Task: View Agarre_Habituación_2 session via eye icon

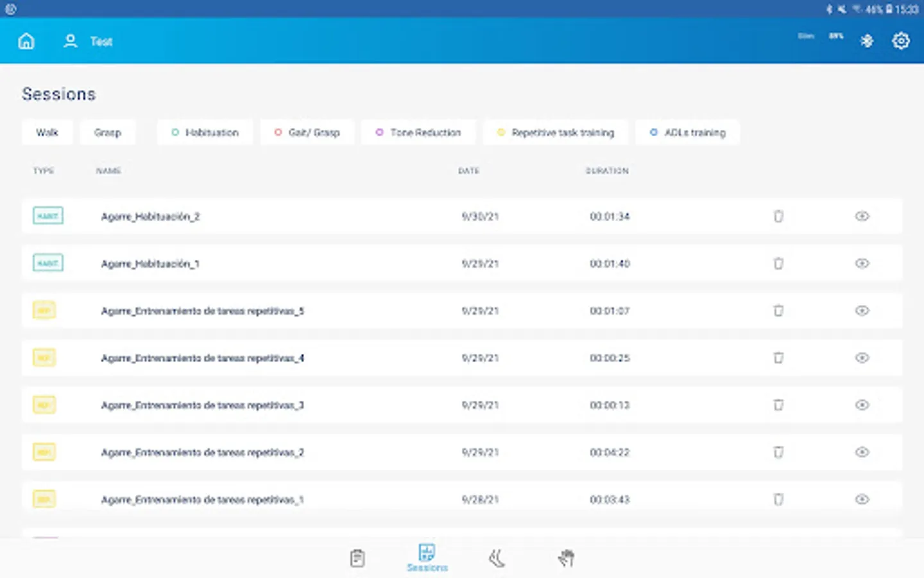Action: point(862,216)
